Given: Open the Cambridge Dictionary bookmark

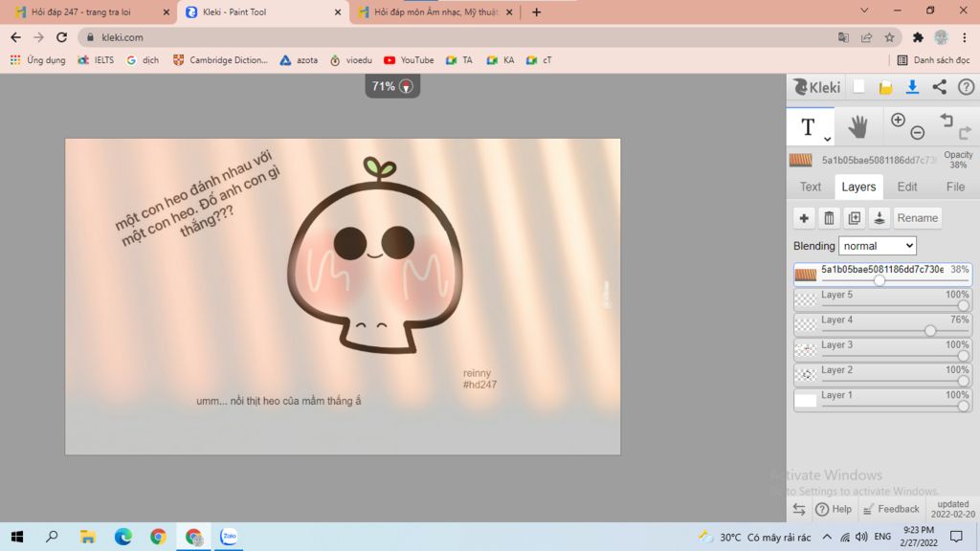Looking at the screenshot, I should 220,60.
